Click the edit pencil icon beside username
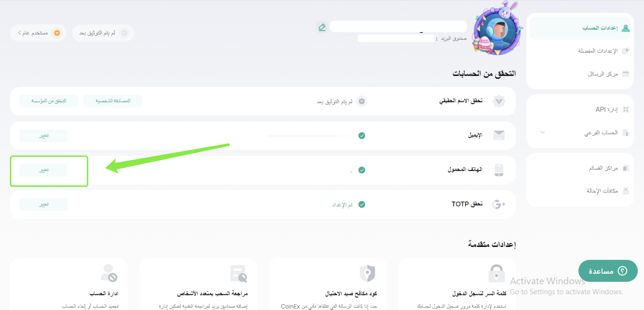The width and height of the screenshot is (644, 310). [x=322, y=27]
